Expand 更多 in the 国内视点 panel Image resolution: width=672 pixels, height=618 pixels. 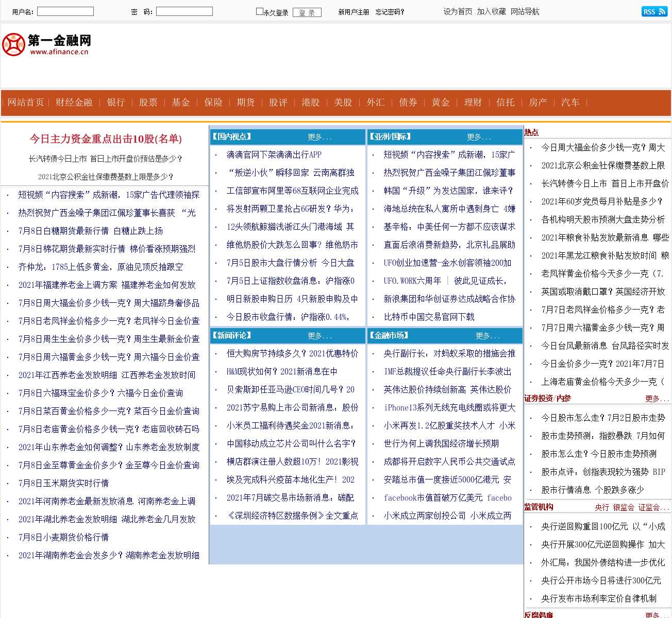[320, 137]
